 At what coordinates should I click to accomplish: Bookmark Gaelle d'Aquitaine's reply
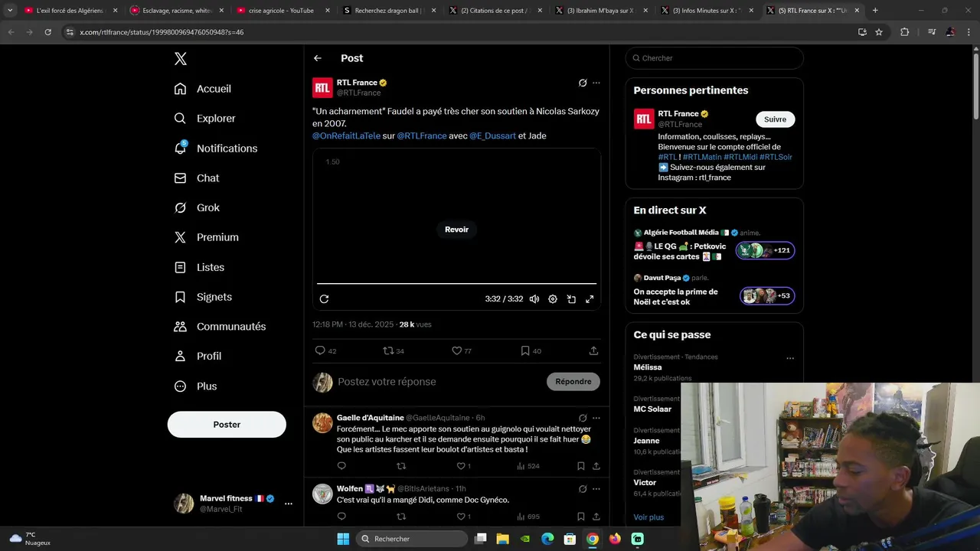[581, 466]
